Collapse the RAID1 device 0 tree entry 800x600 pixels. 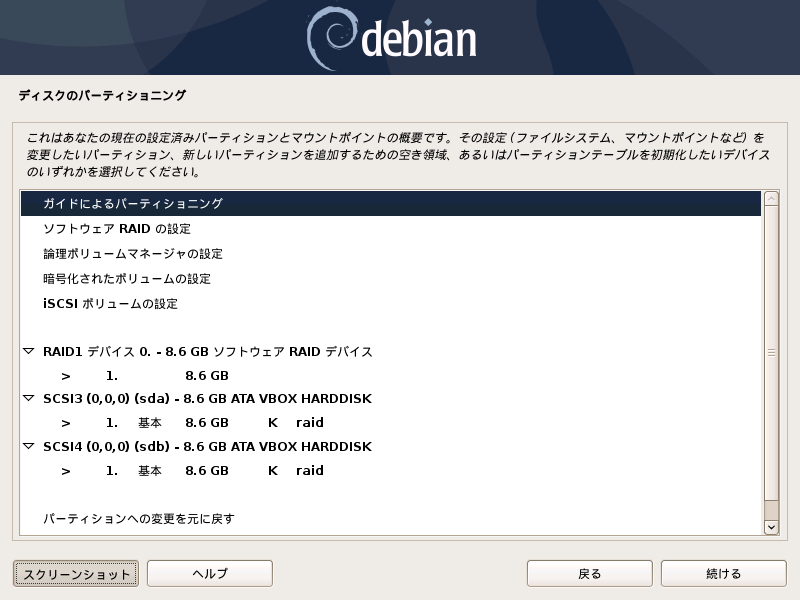[x=29, y=351]
